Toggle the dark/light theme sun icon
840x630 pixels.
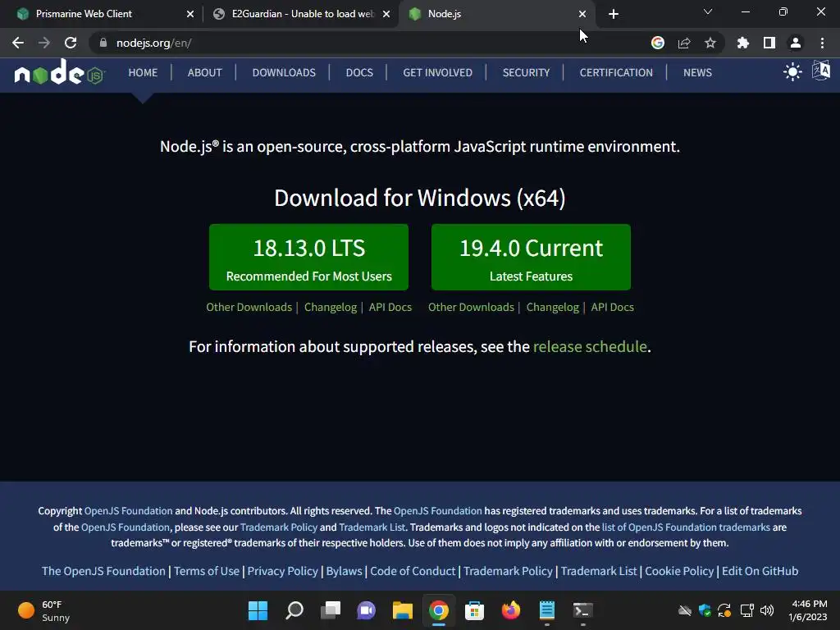tap(792, 72)
